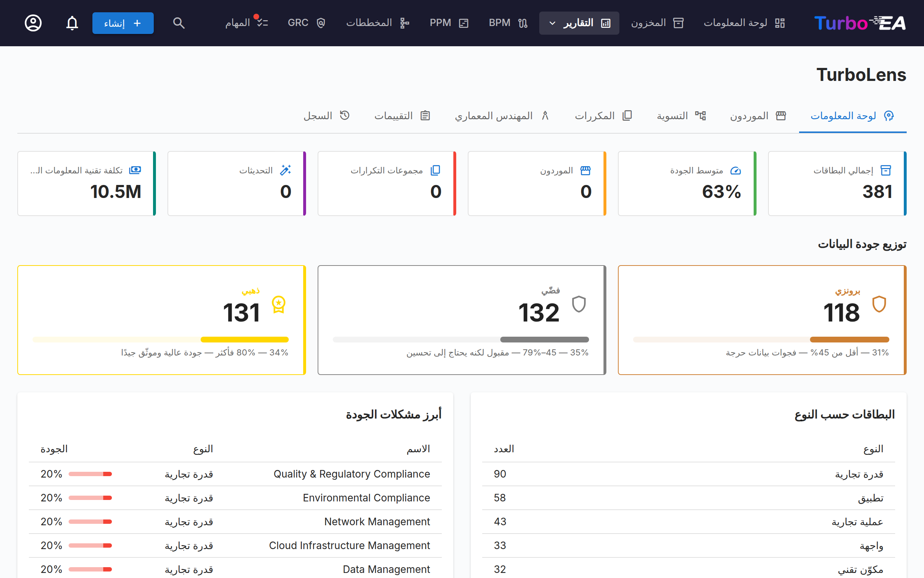This screenshot has width=924, height=578.
Task: Click the متوسط الجودة gauge icon
Action: (735, 171)
